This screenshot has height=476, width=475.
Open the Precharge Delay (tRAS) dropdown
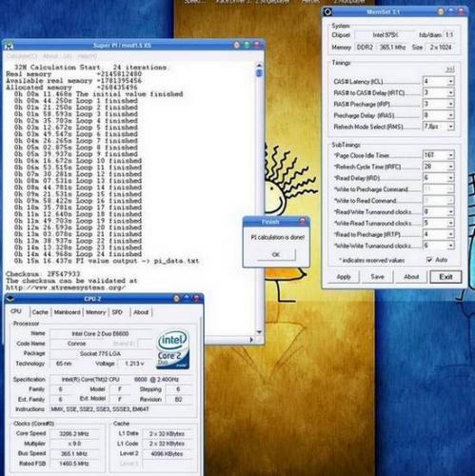450,115
